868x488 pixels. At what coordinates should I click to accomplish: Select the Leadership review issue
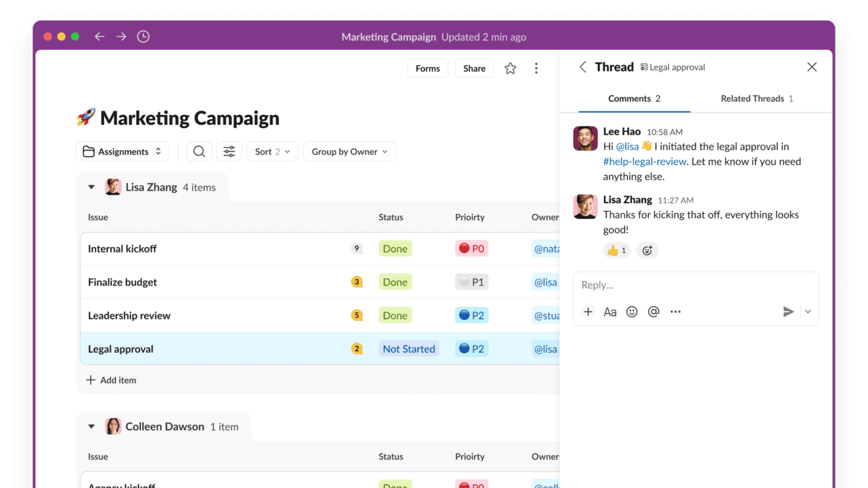(x=129, y=315)
